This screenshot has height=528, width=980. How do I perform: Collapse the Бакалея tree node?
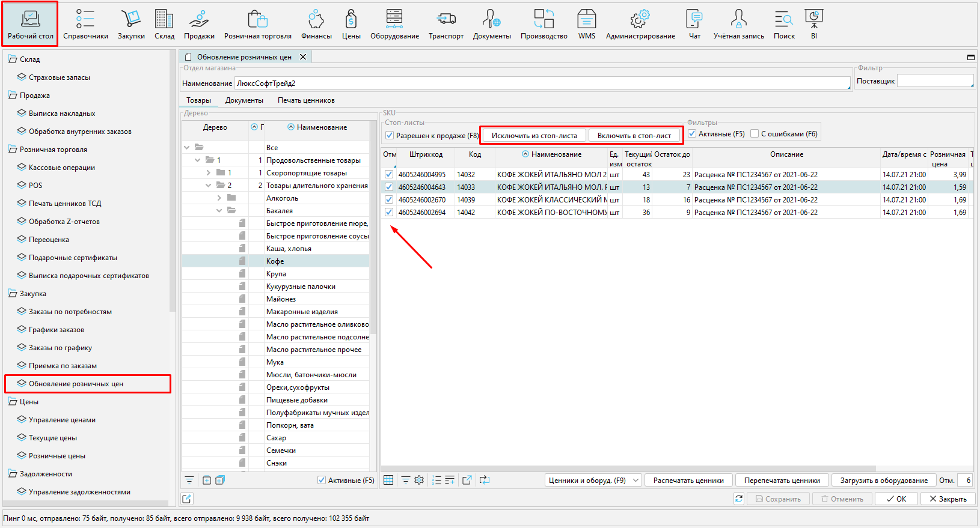click(x=219, y=211)
